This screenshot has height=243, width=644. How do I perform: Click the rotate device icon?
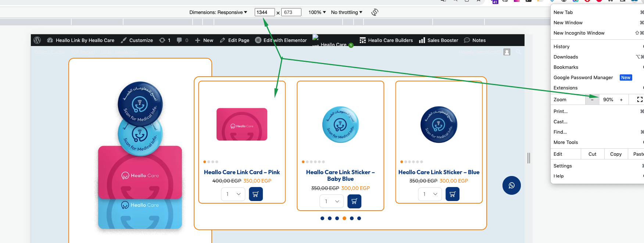tap(375, 12)
